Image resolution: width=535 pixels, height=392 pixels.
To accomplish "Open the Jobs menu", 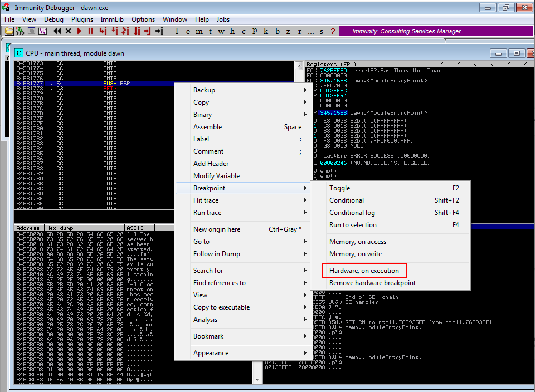I will pyautogui.click(x=223, y=19).
